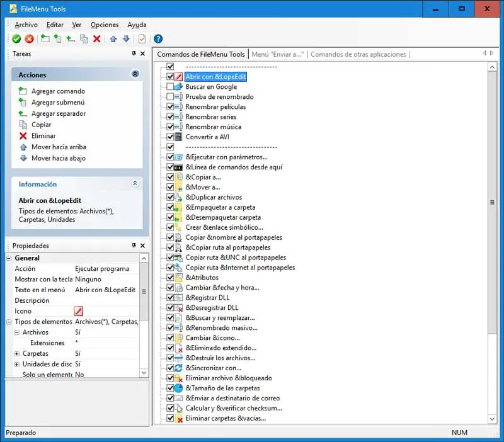
Task: Click the Abrir con LopeEdit pencil icon in list
Action: [x=178, y=77]
